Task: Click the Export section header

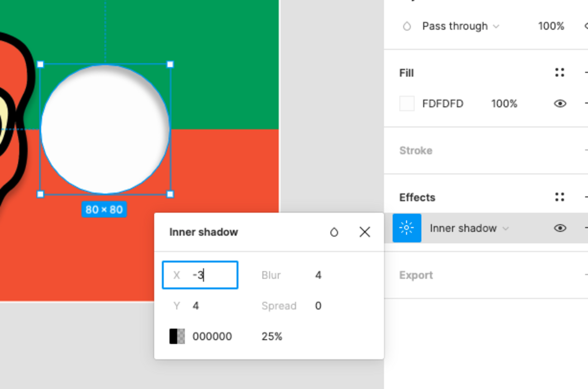Action: (x=416, y=275)
